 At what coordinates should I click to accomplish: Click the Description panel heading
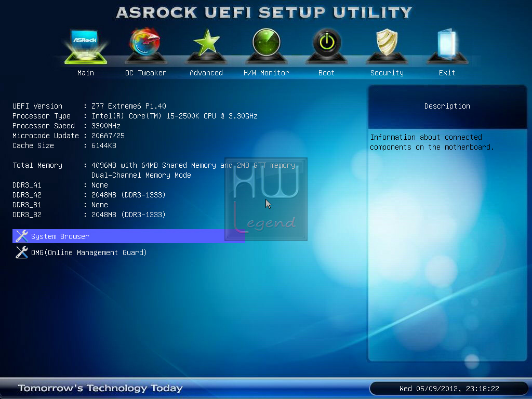pos(447,106)
